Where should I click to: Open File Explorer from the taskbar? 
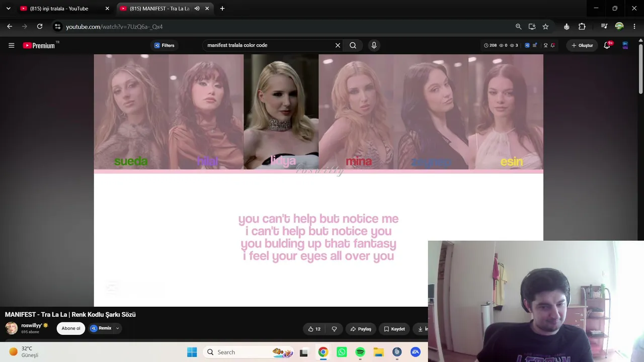378,352
